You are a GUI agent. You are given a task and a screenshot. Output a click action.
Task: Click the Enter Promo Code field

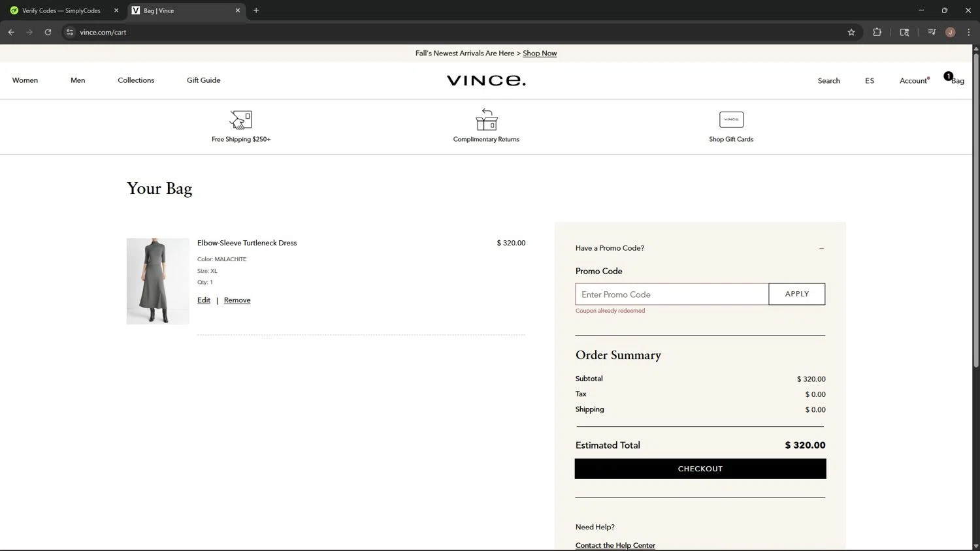(672, 294)
